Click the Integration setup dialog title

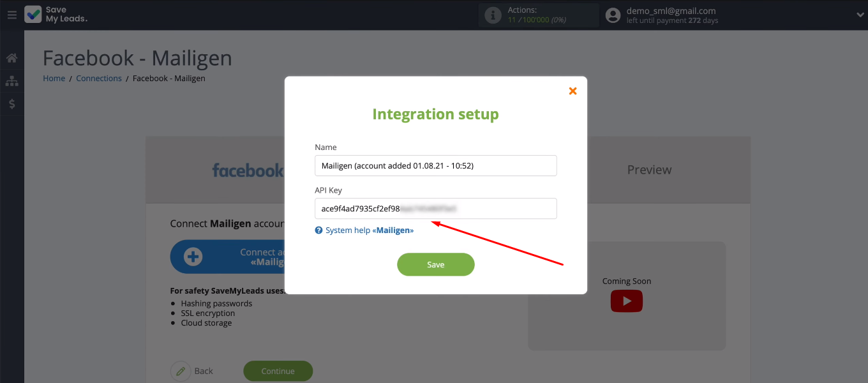click(435, 114)
